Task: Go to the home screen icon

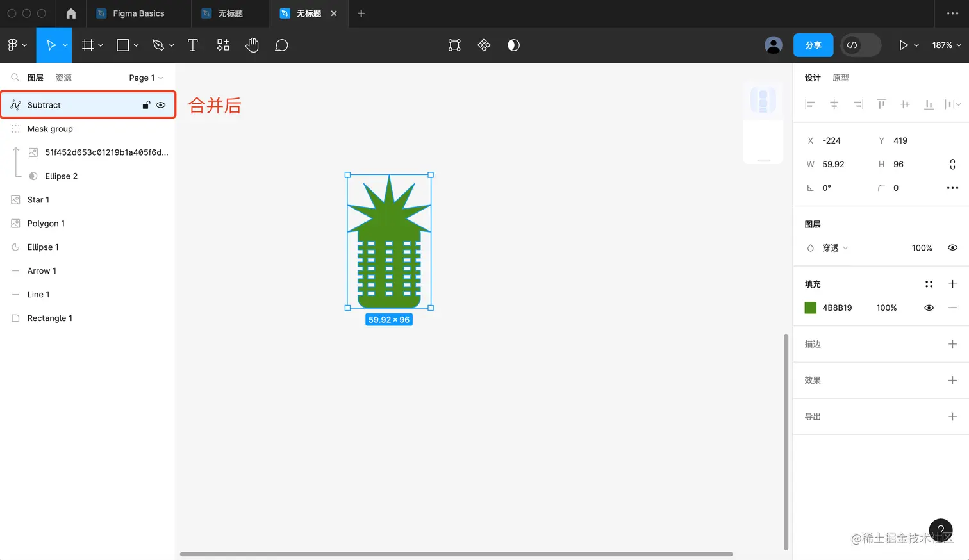Action: pos(71,13)
